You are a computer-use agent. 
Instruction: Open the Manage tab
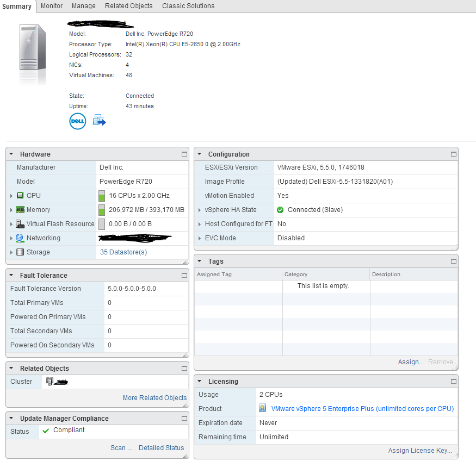click(83, 6)
